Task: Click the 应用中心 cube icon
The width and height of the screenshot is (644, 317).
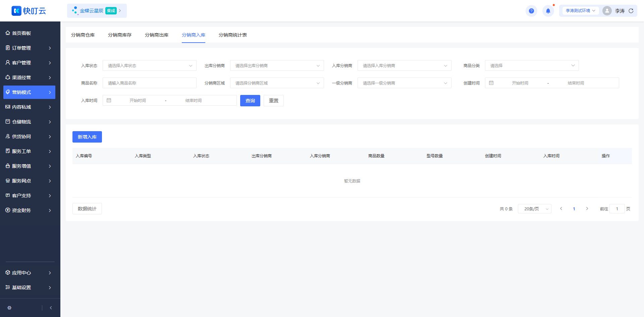Action: [x=8, y=272]
